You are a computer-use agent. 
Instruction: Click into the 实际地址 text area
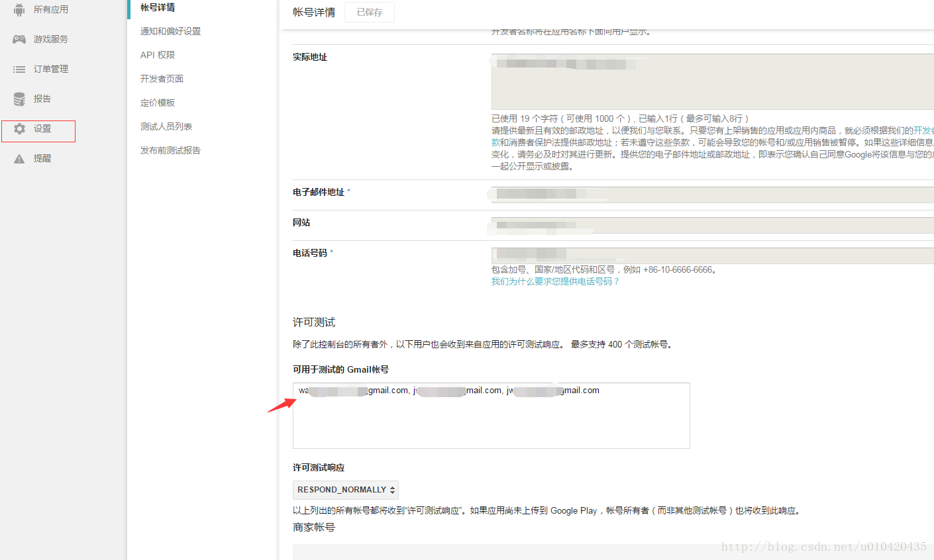tap(713, 81)
